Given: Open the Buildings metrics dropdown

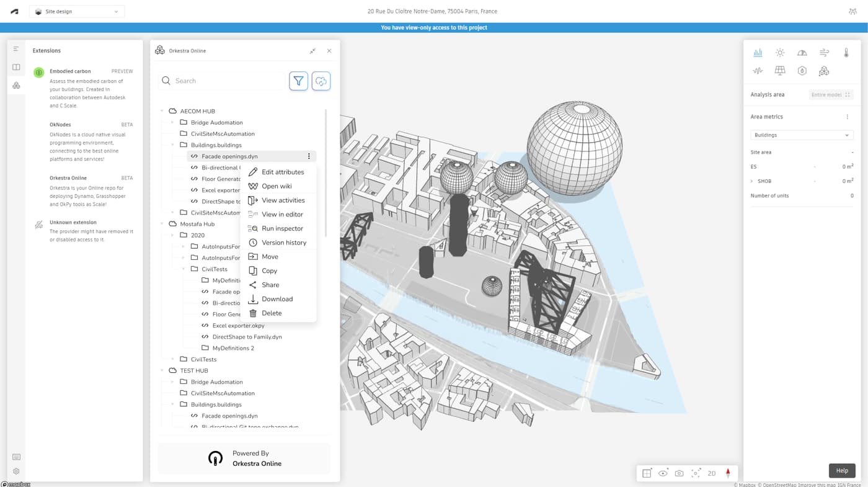Looking at the screenshot, I should 802,135.
